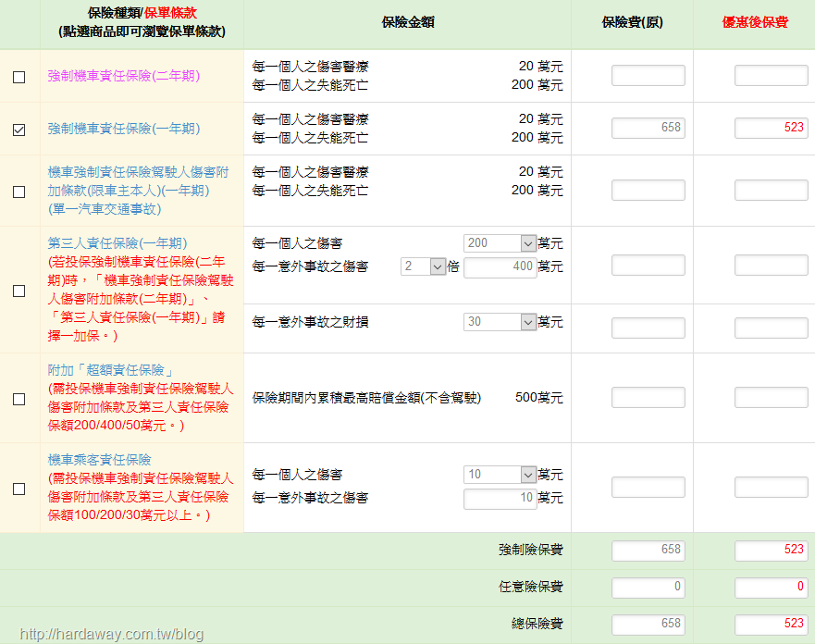Click the 保單條款 red header text
The height and width of the screenshot is (644, 815).
click(x=170, y=13)
